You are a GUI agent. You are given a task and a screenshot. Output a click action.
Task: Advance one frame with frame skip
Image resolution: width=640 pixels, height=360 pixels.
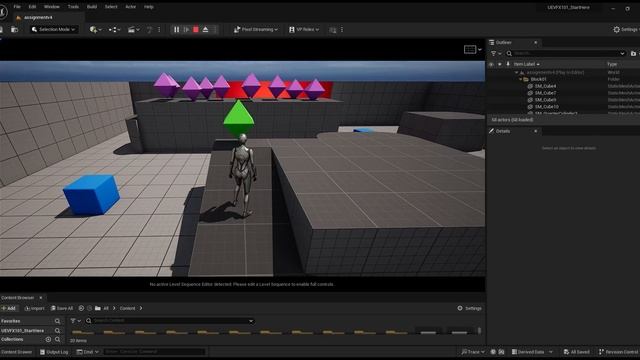tap(186, 29)
